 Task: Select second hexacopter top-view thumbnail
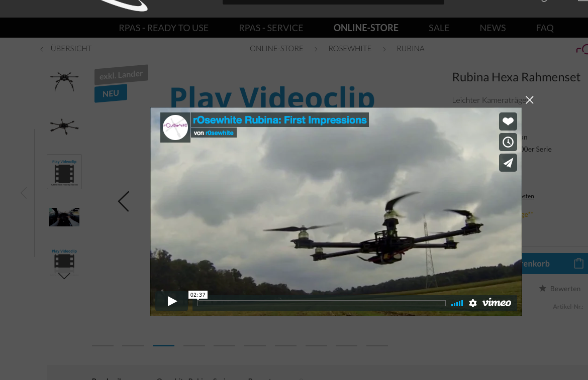pyautogui.click(x=64, y=126)
